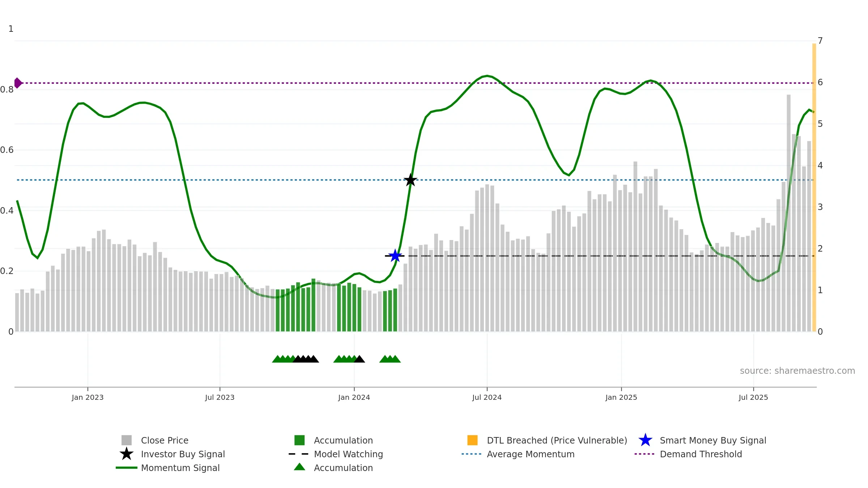Click 'Jan 2024' axis tick label
The height and width of the screenshot is (488, 868).
[x=354, y=397]
